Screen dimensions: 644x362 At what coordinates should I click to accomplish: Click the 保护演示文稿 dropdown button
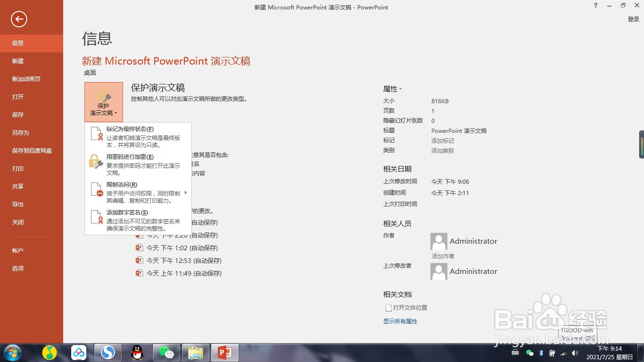click(x=104, y=102)
